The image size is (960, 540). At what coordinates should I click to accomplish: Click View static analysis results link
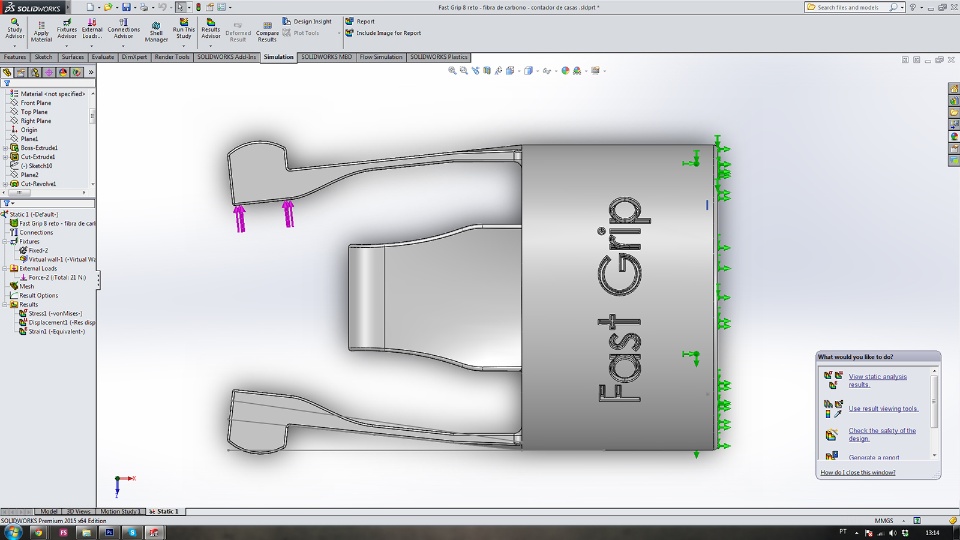point(877,380)
